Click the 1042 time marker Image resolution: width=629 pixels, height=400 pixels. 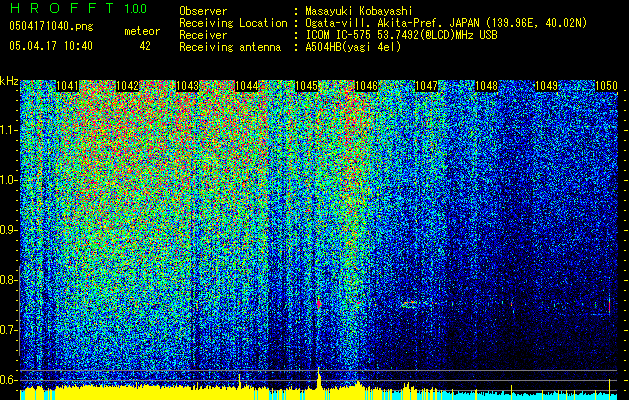127,86
